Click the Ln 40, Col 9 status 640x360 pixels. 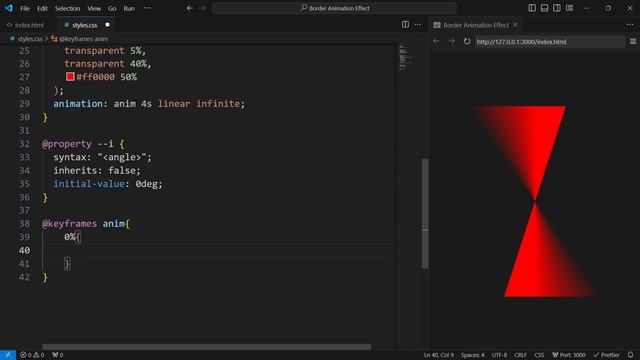pos(438,355)
